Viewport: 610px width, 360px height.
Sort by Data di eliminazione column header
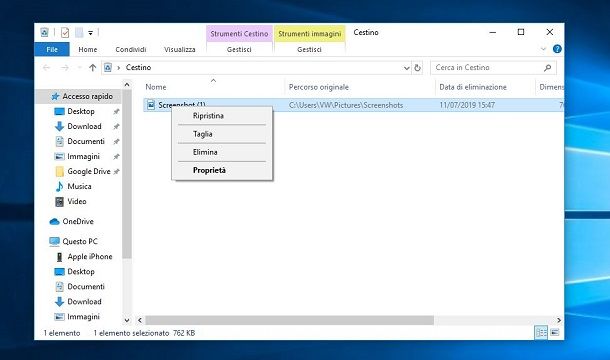click(473, 87)
